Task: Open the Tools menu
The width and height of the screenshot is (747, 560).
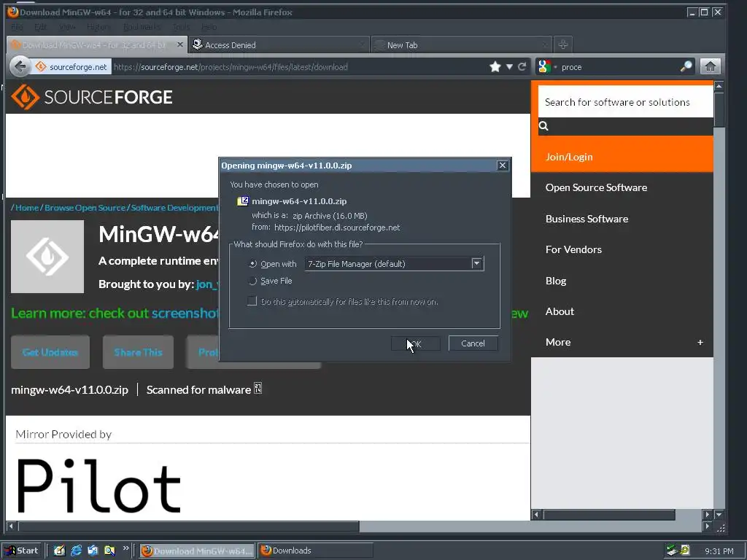Action: pyautogui.click(x=181, y=27)
